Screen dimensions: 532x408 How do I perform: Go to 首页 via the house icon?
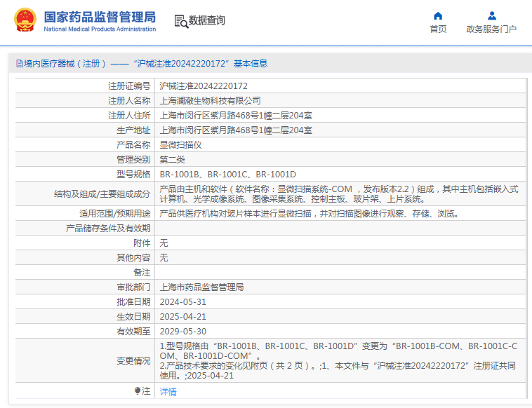point(438,15)
